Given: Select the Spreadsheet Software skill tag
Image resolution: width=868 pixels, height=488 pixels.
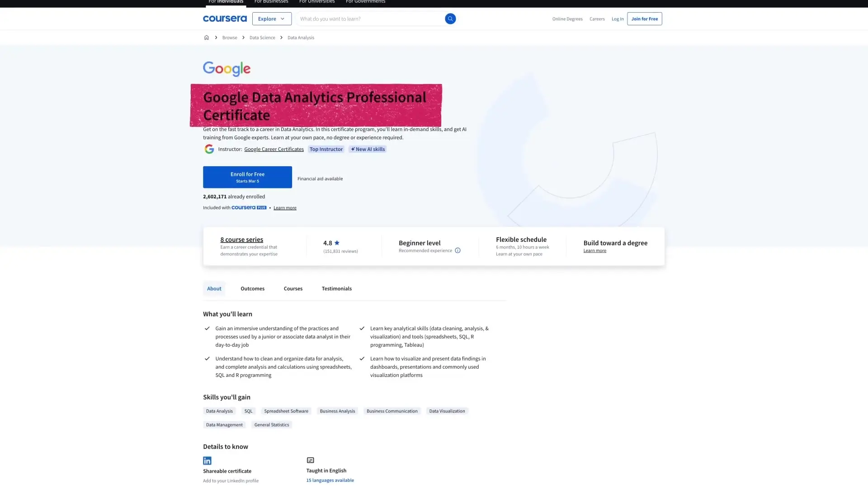Looking at the screenshot, I should coord(286,411).
